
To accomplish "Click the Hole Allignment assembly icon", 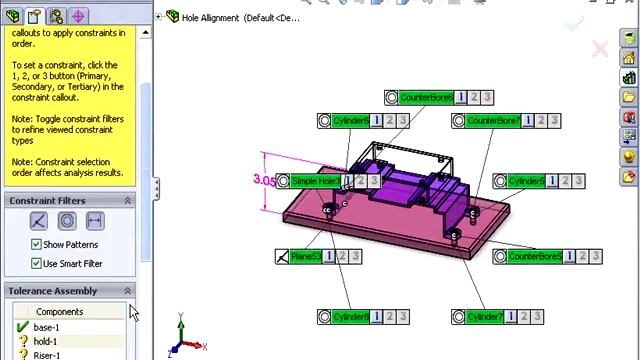I will pyautogui.click(x=173, y=17).
